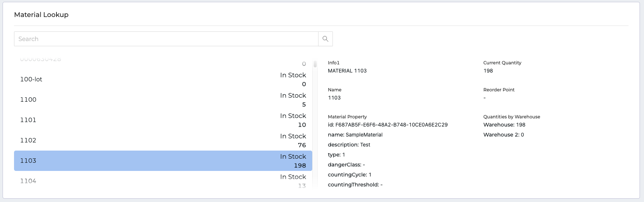The height and width of the screenshot is (202, 644).
Task: Click the material property id text
Action: pos(388,125)
